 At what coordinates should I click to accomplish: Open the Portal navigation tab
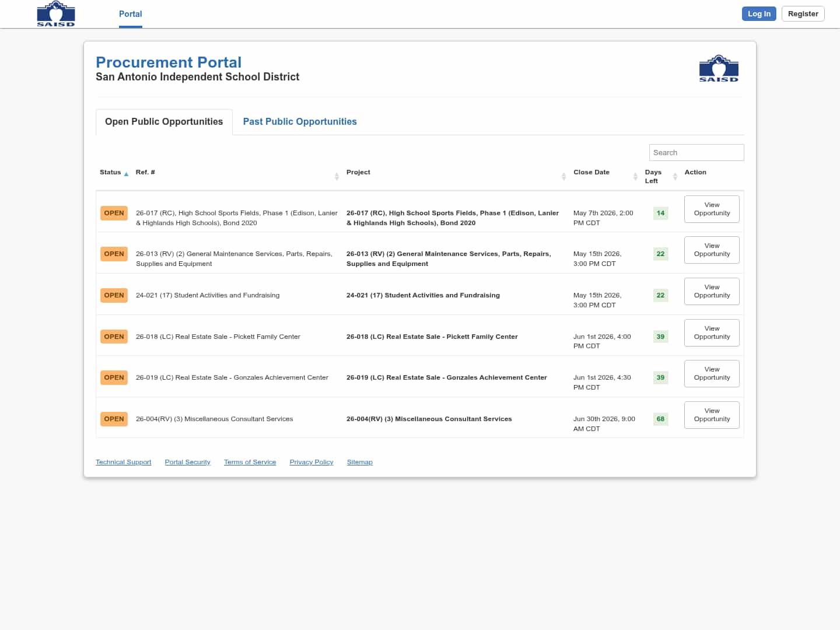130,14
